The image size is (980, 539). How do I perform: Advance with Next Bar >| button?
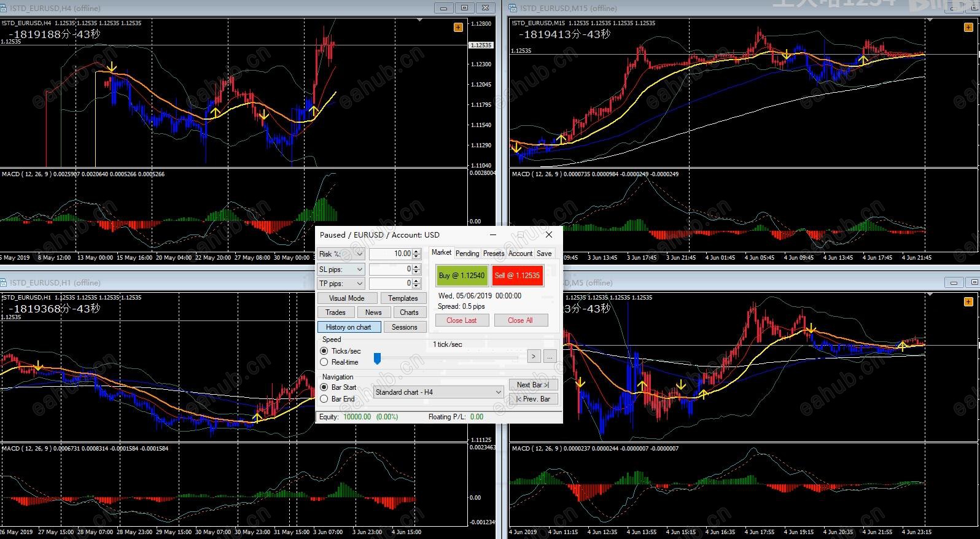point(533,385)
